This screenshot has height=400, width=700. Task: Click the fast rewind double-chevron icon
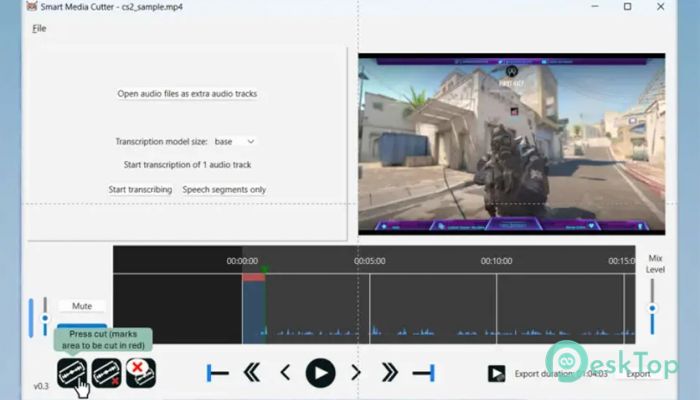point(252,373)
